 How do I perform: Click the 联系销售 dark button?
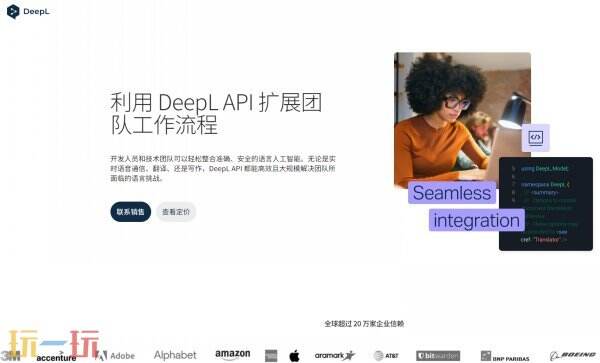[130, 212]
